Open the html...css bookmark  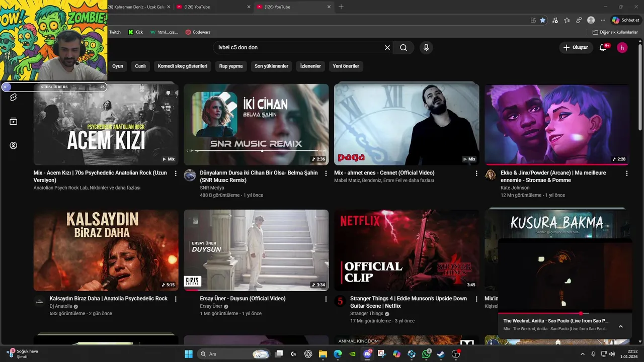pos(164,32)
